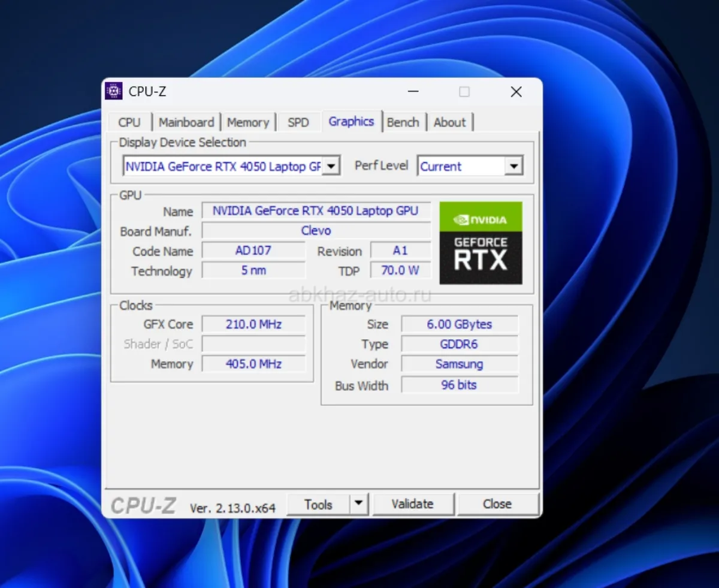Open the Tools dropdown arrow
The width and height of the screenshot is (719, 588).
coord(359,503)
